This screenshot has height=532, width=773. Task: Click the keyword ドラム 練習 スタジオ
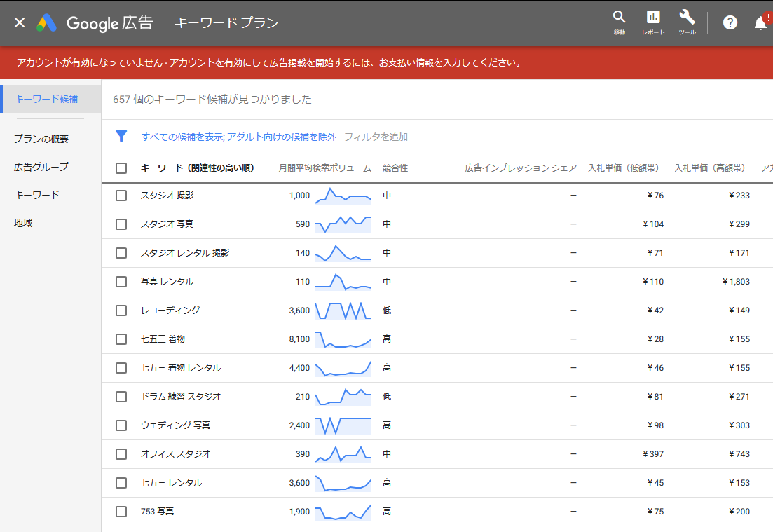[181, 397]
